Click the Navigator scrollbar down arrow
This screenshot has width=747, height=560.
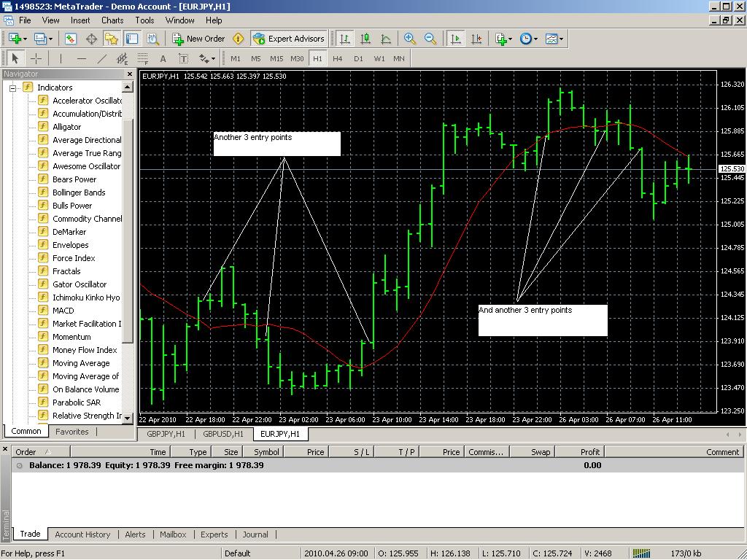pos(127,418)
